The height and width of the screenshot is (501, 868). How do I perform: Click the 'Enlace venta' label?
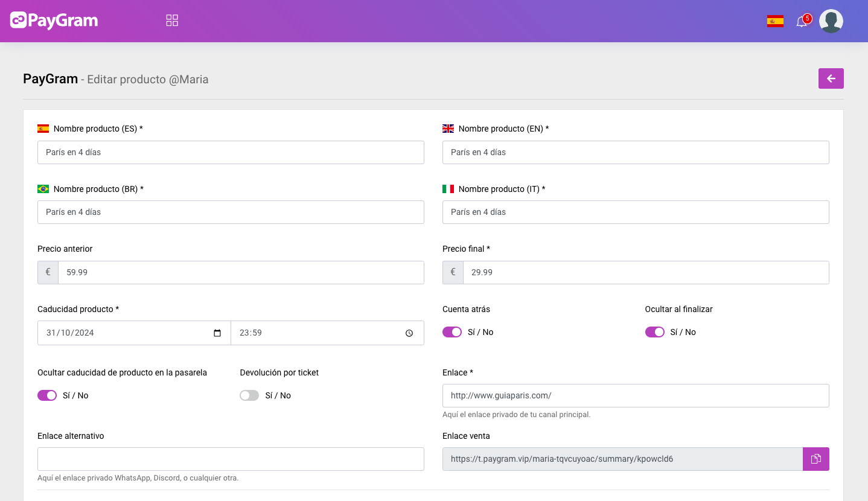tap(466, 436)
